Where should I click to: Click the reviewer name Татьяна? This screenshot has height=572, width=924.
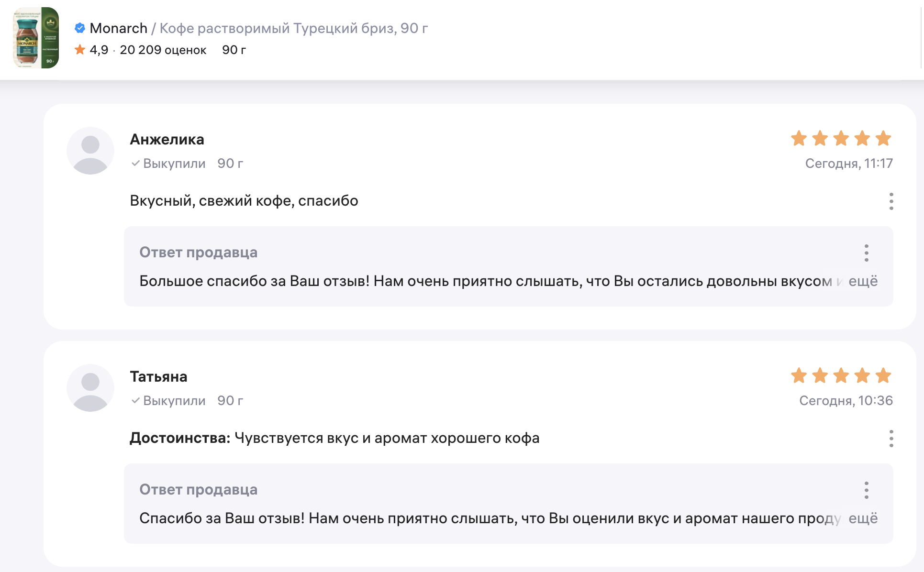point(158,376)
